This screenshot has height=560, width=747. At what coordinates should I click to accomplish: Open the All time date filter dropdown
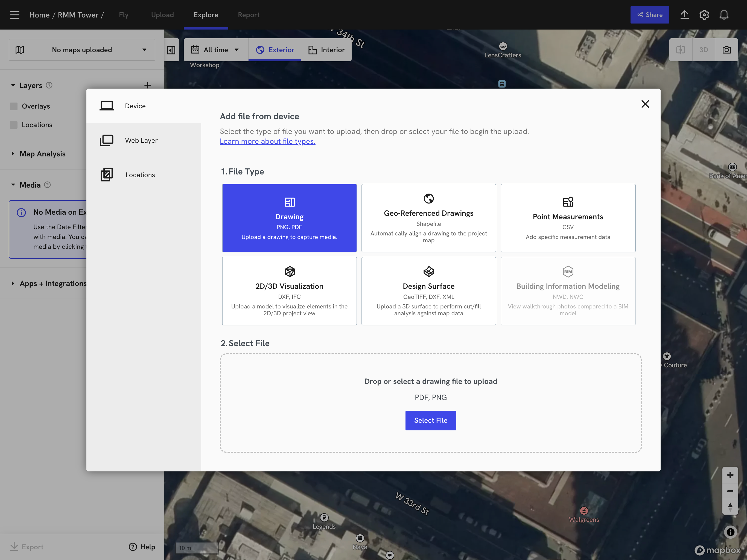click(215, 50)
